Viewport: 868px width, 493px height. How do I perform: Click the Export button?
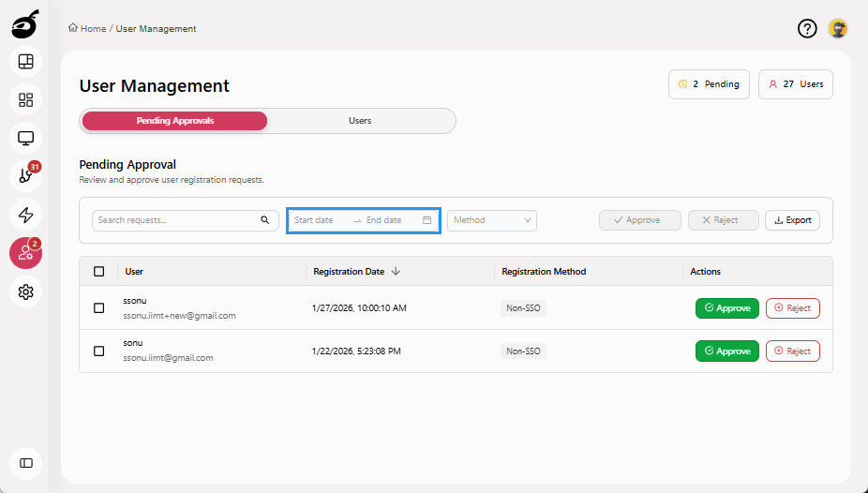[x=792, y=220]
